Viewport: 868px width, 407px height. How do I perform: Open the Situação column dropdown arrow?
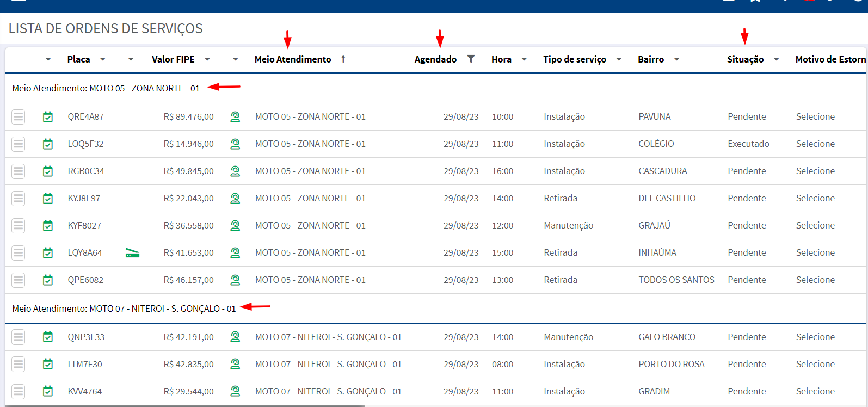777,59
